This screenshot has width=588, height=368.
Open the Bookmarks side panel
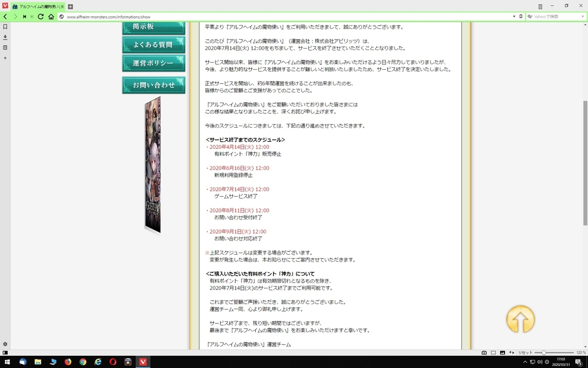pyautogui.click(x=5, y=27)
